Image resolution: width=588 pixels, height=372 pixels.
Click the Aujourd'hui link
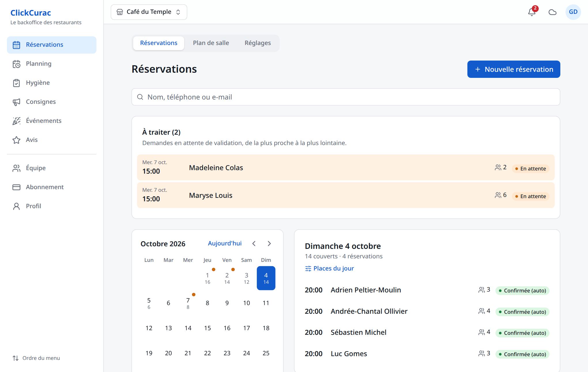[x=225, y=243]
